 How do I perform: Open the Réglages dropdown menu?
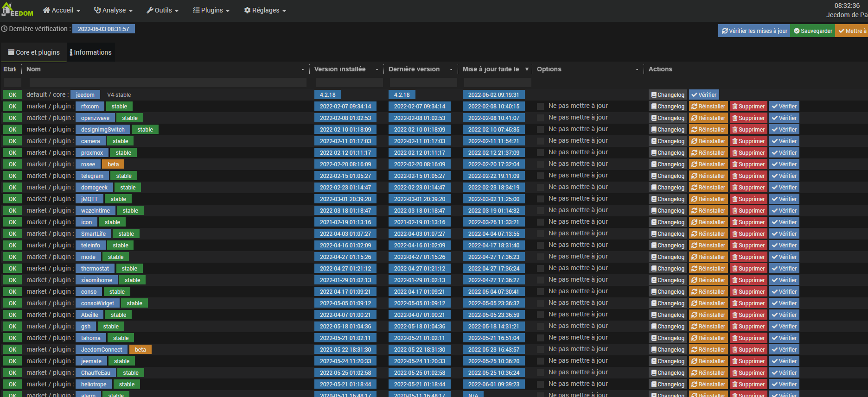265,10
